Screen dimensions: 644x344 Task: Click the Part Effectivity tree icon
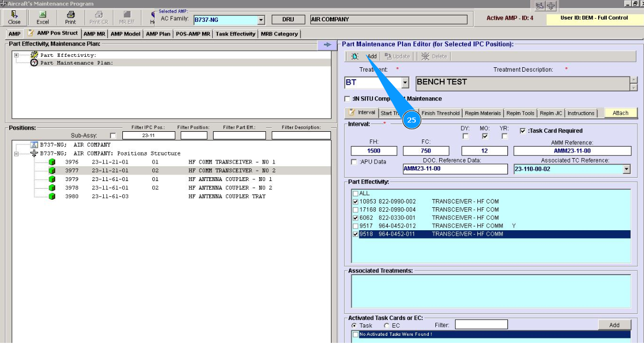click(34, 55)
